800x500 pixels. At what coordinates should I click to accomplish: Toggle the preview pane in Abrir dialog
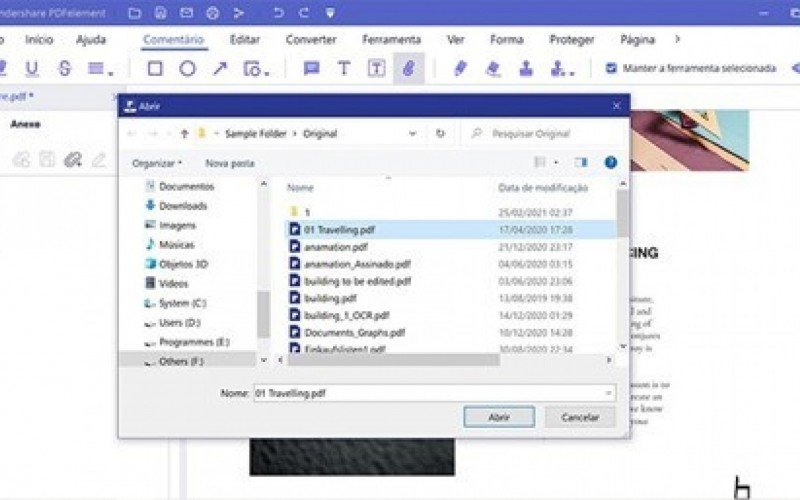click(x=581, y=163)
